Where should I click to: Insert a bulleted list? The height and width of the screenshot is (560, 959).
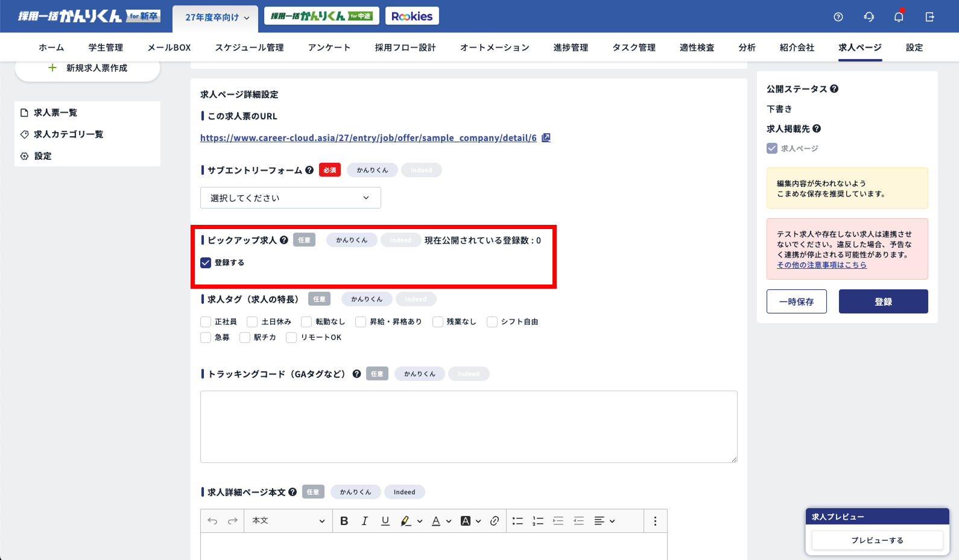click(x=517, y=521)
